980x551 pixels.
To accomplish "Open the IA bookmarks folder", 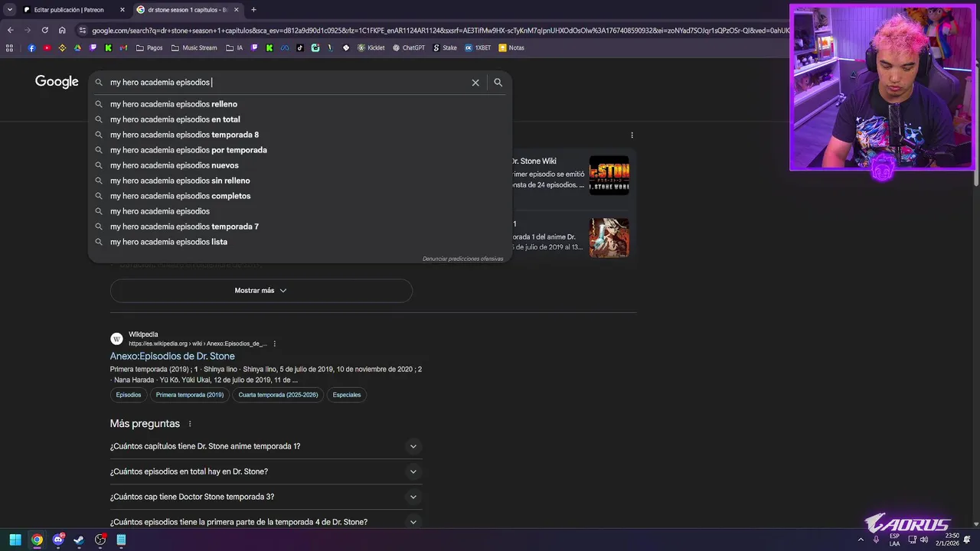I will pyautogui.click(x=234, y=47).
